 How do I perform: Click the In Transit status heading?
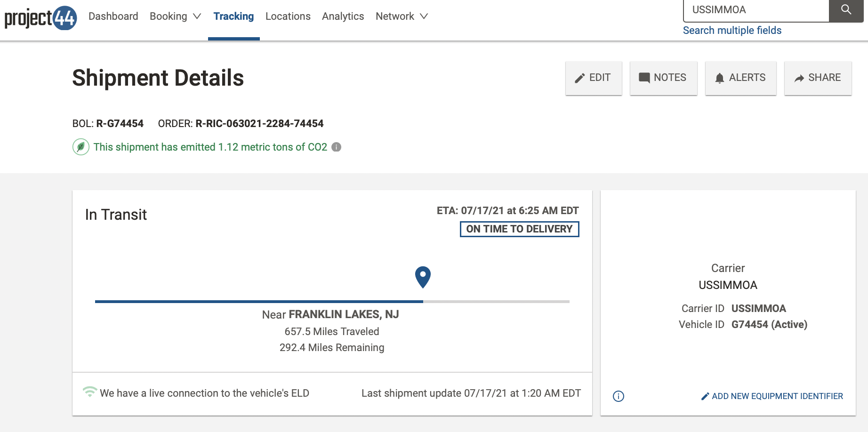tap(116, 215)
